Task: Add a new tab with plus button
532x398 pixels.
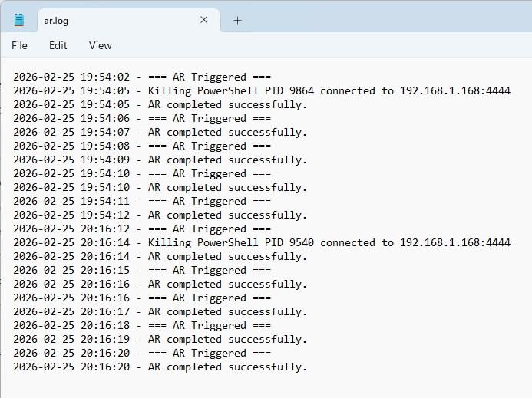Action: click(237, 21)
